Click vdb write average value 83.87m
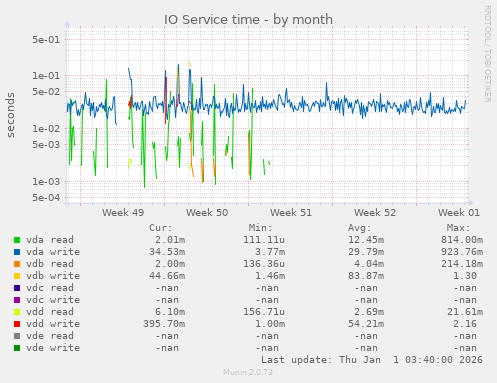This screenshot has height=383, width=497. [366, 276]
